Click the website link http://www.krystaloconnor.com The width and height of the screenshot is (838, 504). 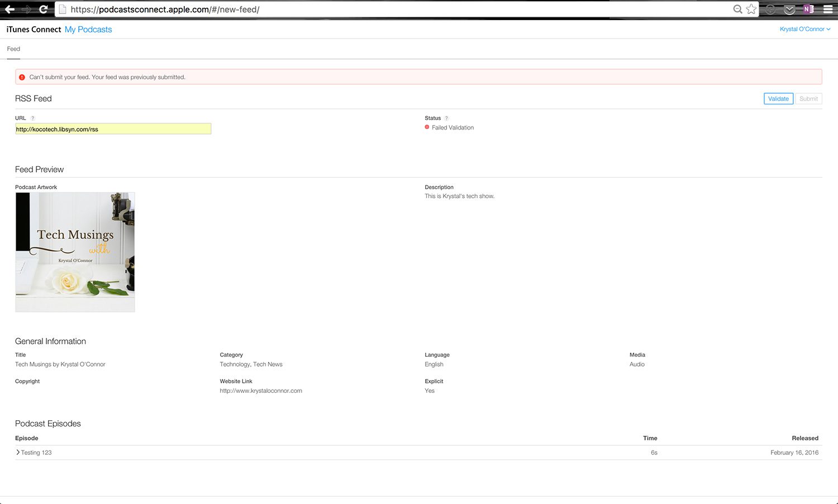pos(261,391)
